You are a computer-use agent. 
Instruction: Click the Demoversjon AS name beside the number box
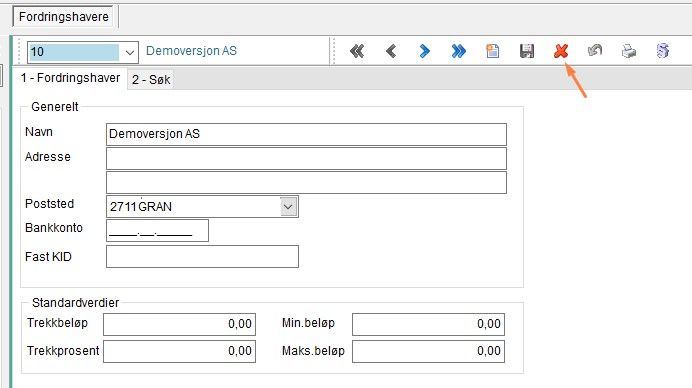coord(191,51)
